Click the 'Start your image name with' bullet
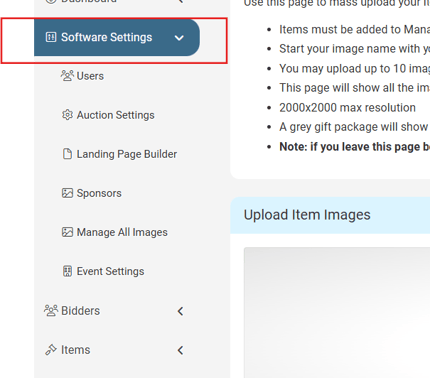This screenshot has width=430, height=378. point(355,49)
